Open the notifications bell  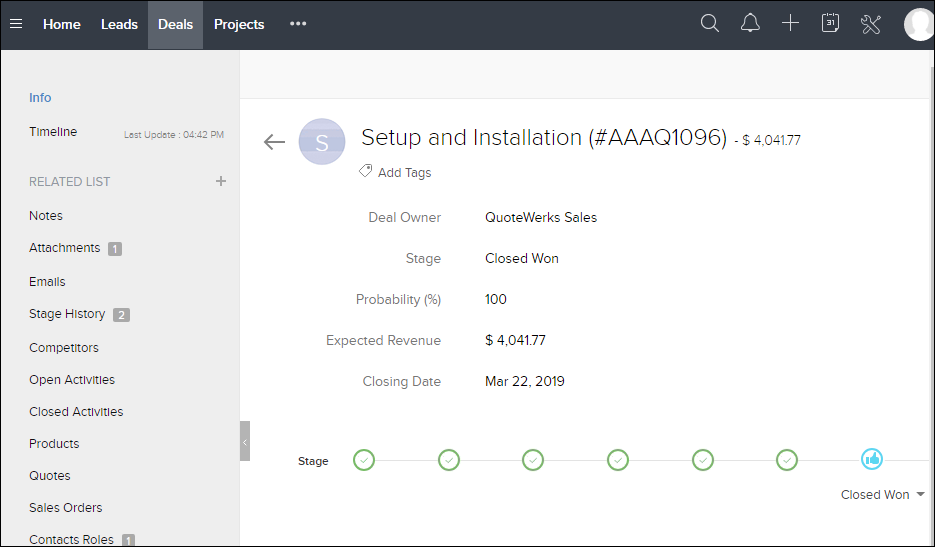[x=750, y=24]
